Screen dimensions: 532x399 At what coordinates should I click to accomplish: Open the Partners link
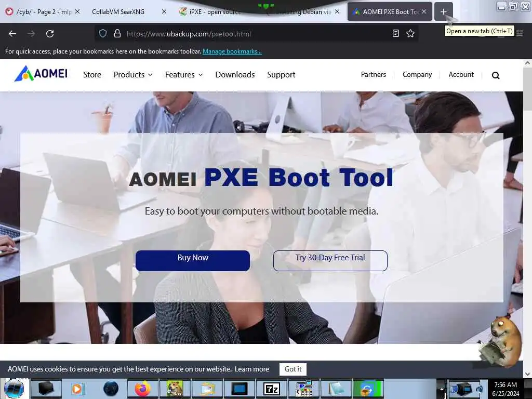pyautogui.click(x=373, y=75)
